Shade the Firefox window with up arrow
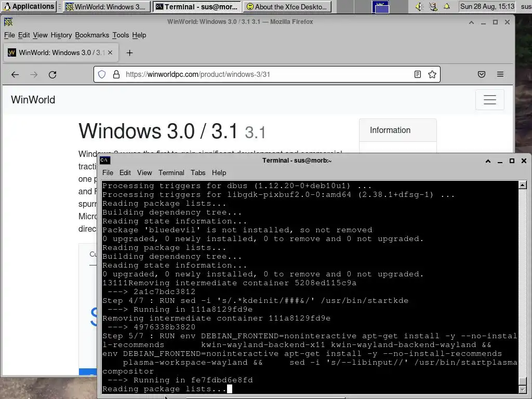This screenshot has height=399, width=532. (471, 22)
